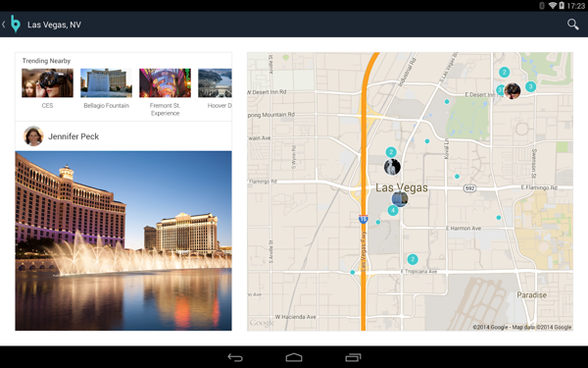The image size is (588, 368).
Task: Tap the I-15 interstate shield
Action: coord(363,219)
